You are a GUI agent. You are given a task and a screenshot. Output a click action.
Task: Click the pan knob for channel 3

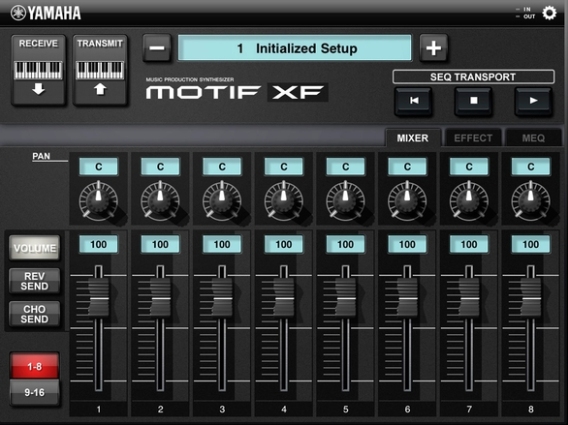coord(222,201)
